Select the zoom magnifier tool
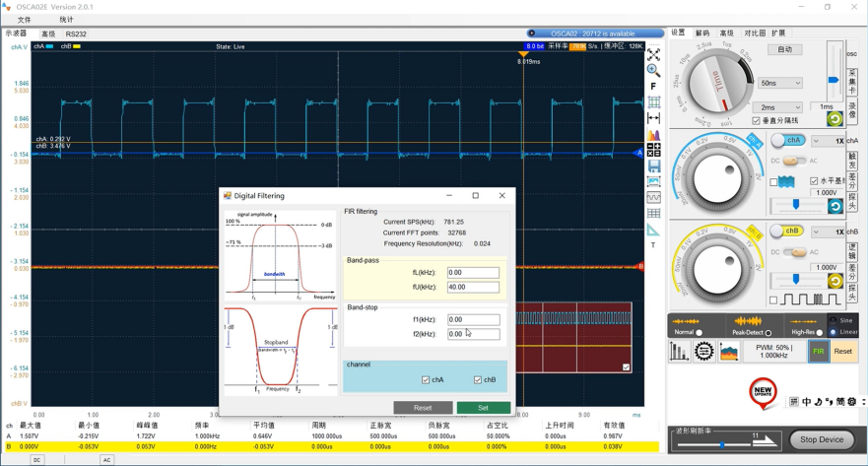The height and width of the screenshot is (466, 868). (653, 71)
